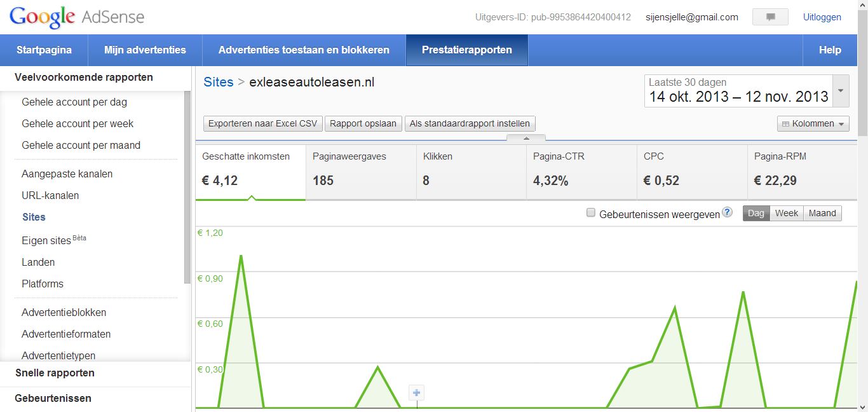Switch the chart to Week view
The width and height of the screenshot is (868, 412).
(787, 213)
